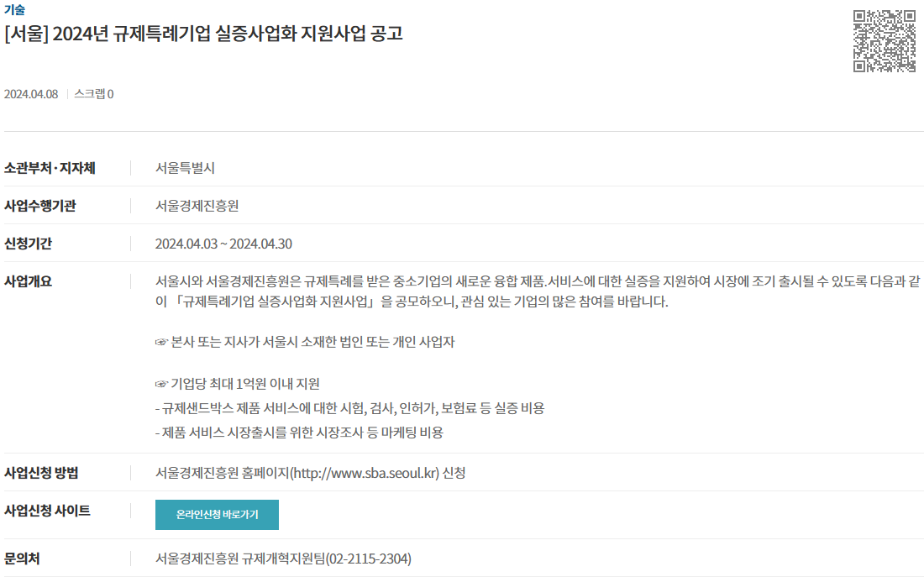Click the posting date 2024.04.08
The image size is (924, 577).
[x=31, y=94]
